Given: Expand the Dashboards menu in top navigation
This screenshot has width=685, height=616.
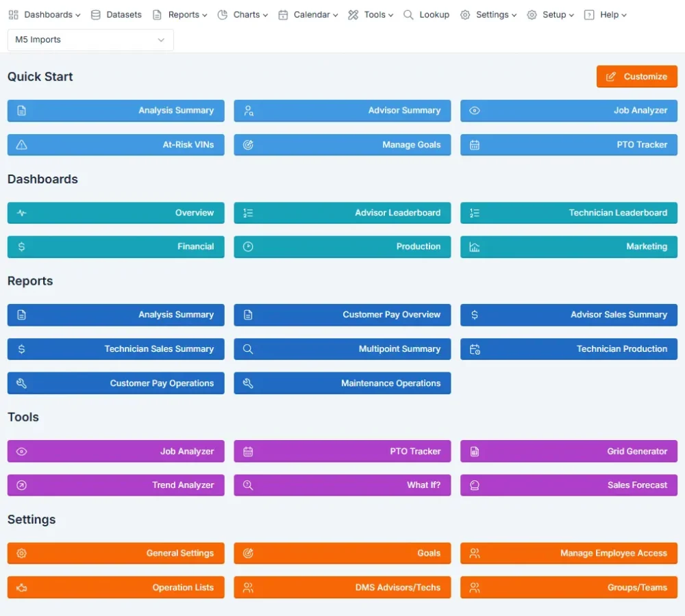Looking at the screenshot, I should [x=45, y=14].
